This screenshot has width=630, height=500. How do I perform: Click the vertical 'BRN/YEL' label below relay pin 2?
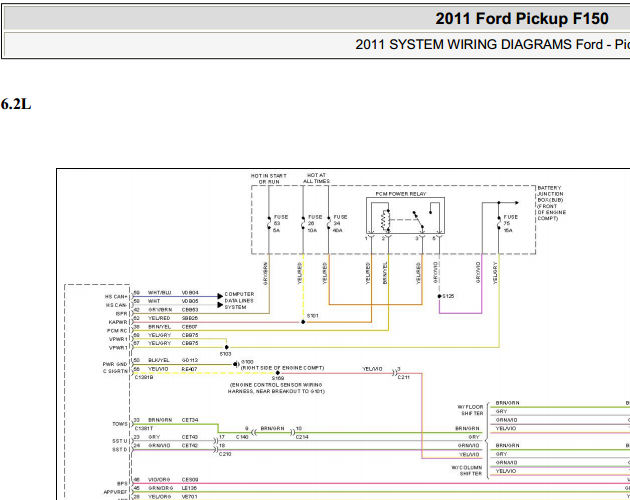click(x=385, y=273)
